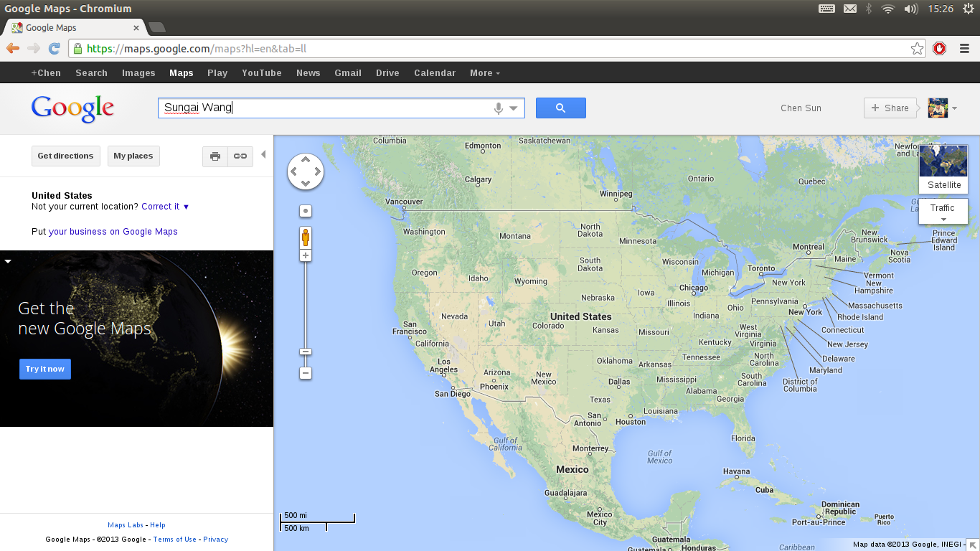Open the Correct it location dropdown

(165, 207)
